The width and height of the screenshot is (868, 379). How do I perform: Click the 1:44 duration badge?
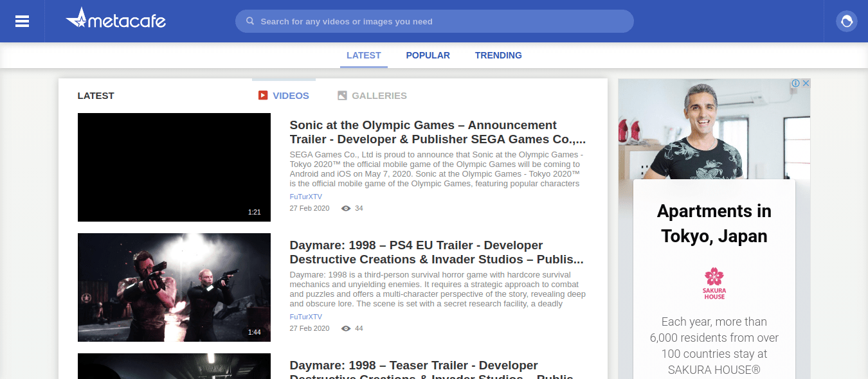pyautogui.click(x=255, y=332)
